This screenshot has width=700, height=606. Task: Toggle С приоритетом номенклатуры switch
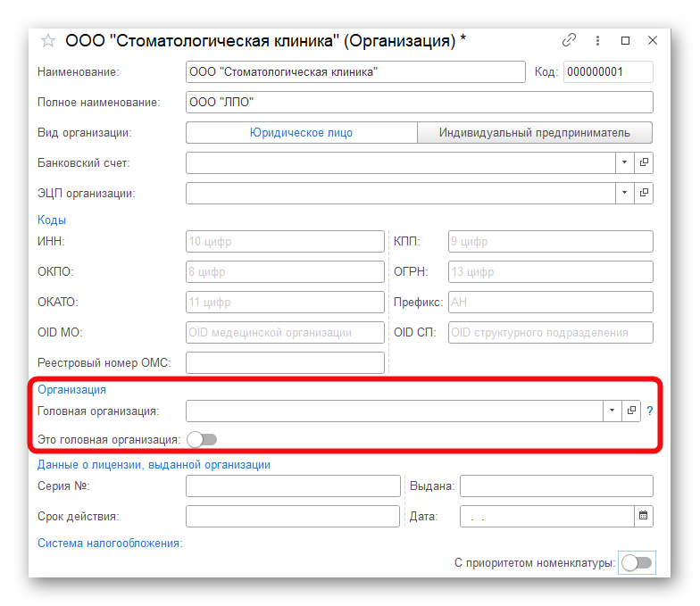[637, 562]
